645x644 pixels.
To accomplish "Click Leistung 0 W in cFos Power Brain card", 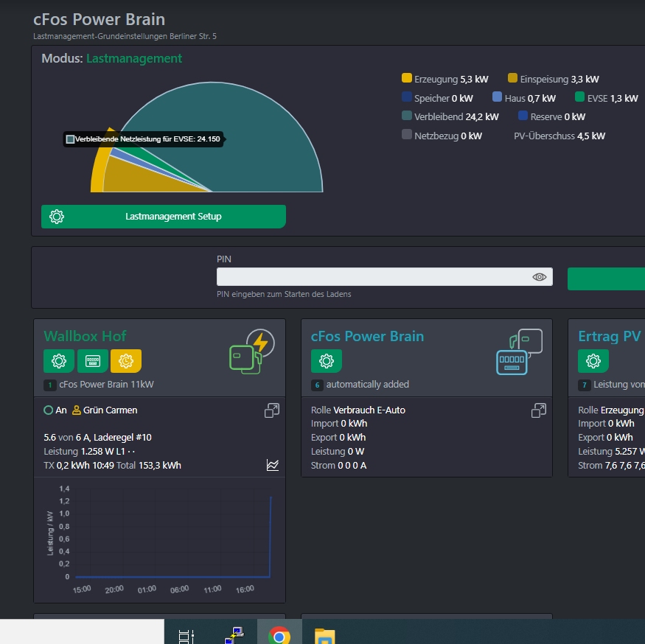I will [338, 451].
